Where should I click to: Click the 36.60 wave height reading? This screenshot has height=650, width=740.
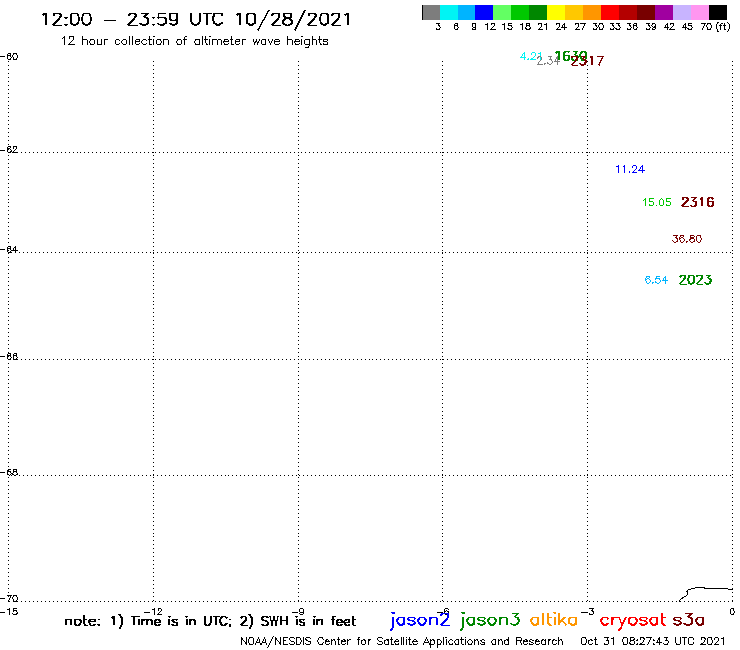[x=687, y=239]
